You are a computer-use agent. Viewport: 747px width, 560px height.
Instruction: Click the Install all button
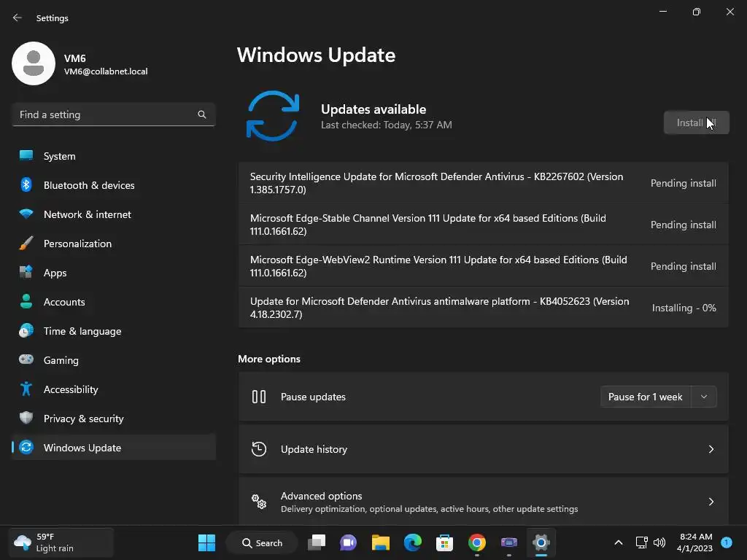(x=696, y=122)
